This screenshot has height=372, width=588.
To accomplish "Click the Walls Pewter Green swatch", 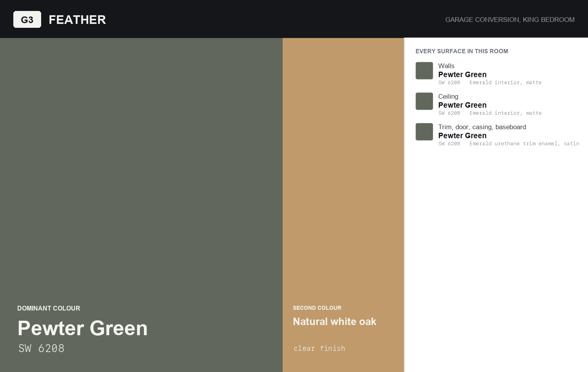I will click(424, 71).
